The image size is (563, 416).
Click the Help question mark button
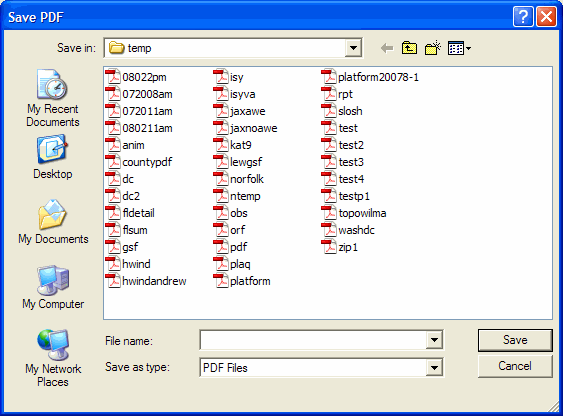[x=523, y=17]
